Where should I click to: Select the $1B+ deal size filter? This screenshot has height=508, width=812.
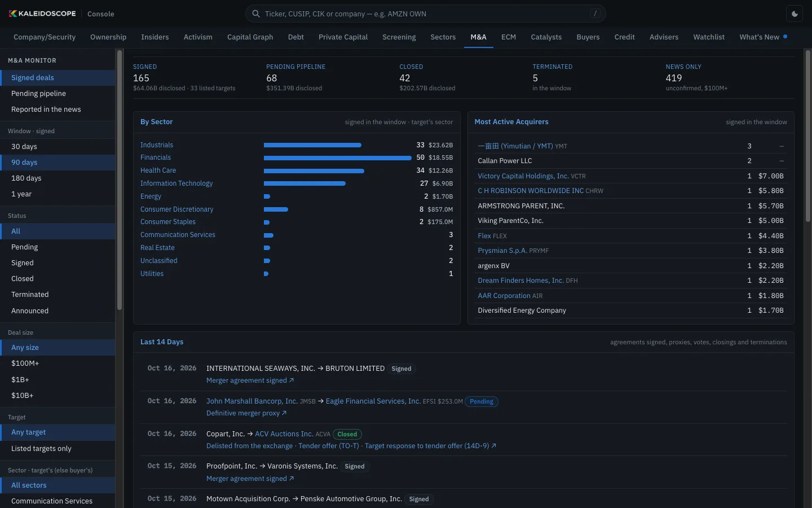58,380
